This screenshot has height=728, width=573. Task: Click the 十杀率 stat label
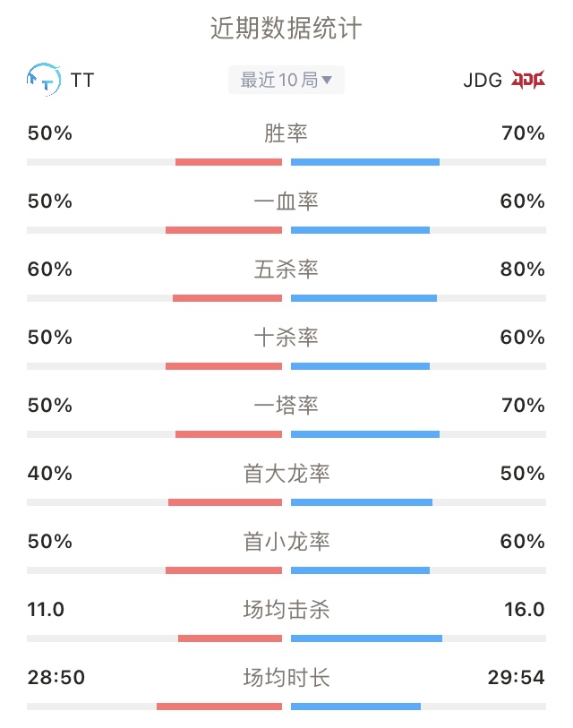(x=286, y=337)
